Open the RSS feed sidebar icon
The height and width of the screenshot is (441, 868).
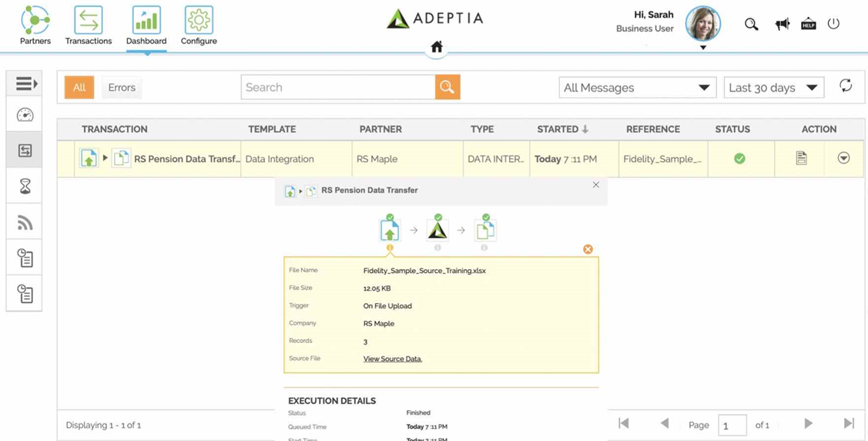[25, 221]
